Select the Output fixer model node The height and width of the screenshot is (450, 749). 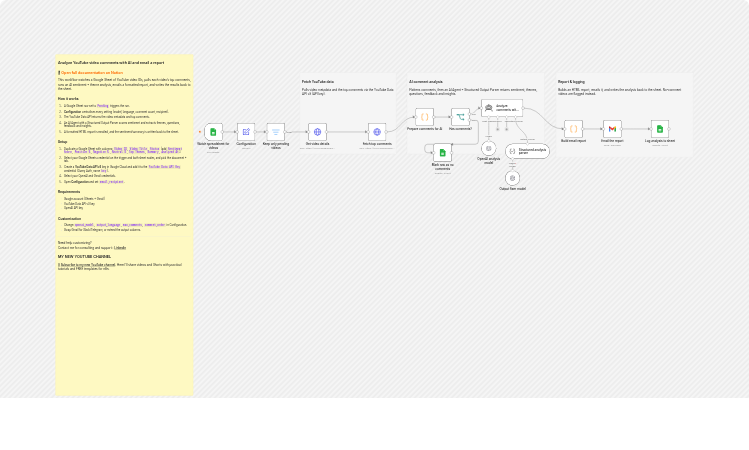512,178
